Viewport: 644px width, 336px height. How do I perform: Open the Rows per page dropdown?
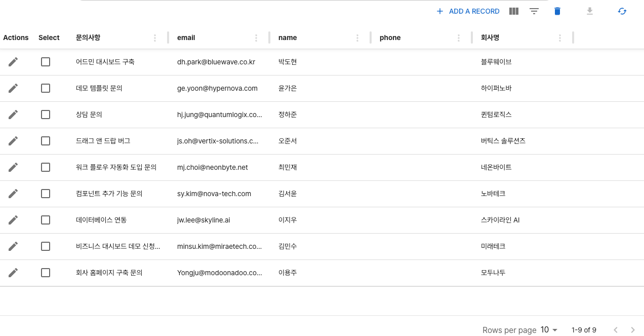point(549,330)
